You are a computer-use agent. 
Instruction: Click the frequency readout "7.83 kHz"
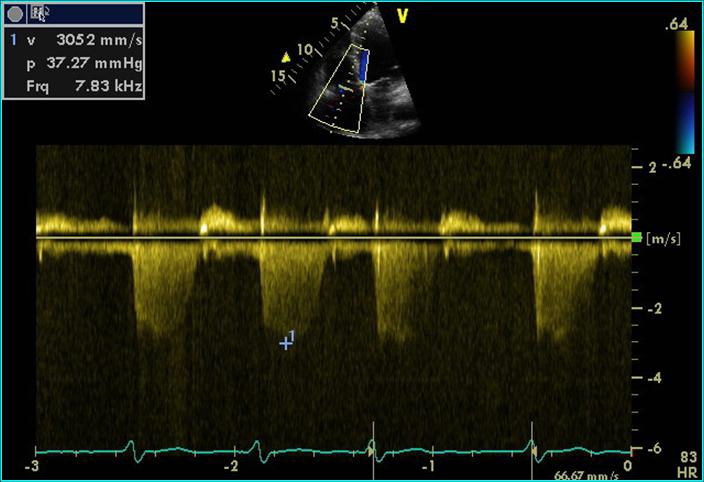[x=108, y=86]
